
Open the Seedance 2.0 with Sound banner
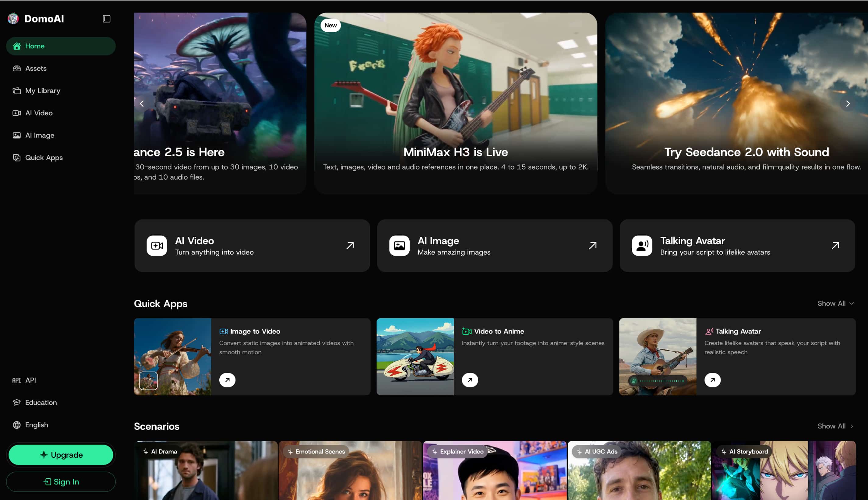point(736,103)
